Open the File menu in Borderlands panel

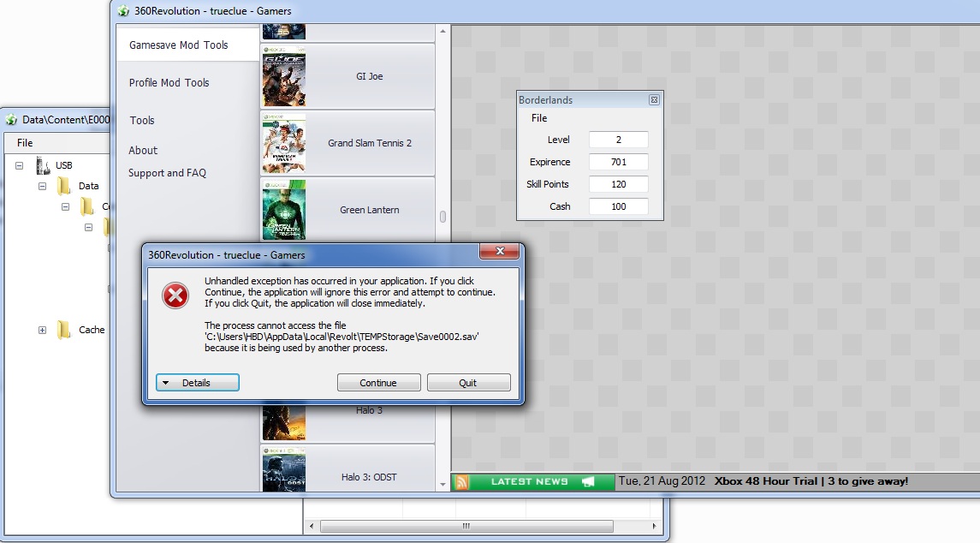539,118
